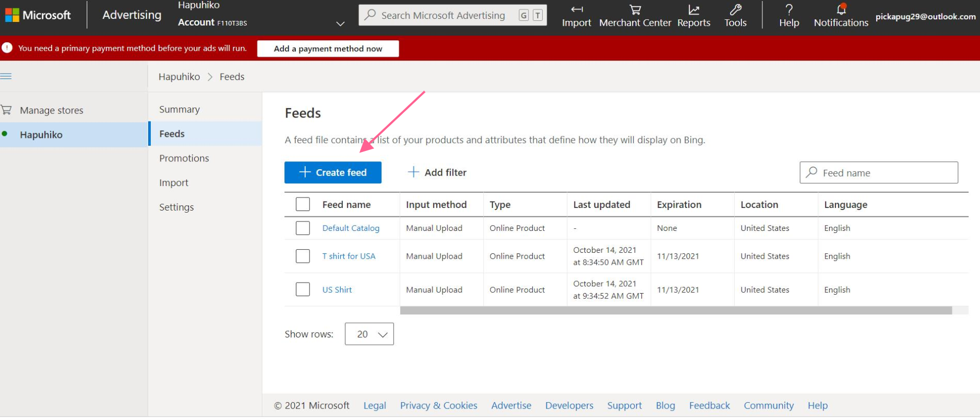
Task: Open the Reports chart icon
Action: pyautogui.click(x=694, y=9)
